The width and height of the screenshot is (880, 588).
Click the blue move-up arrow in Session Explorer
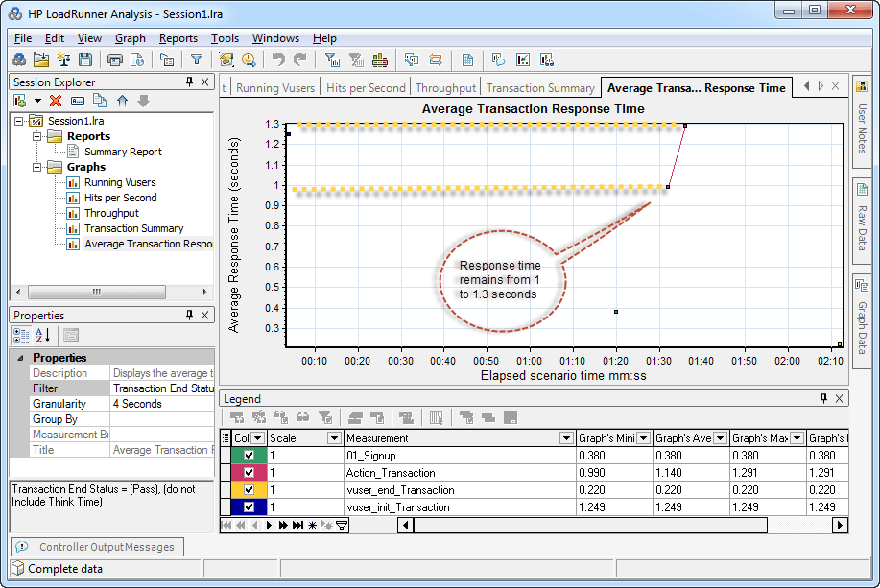(122, 101)
